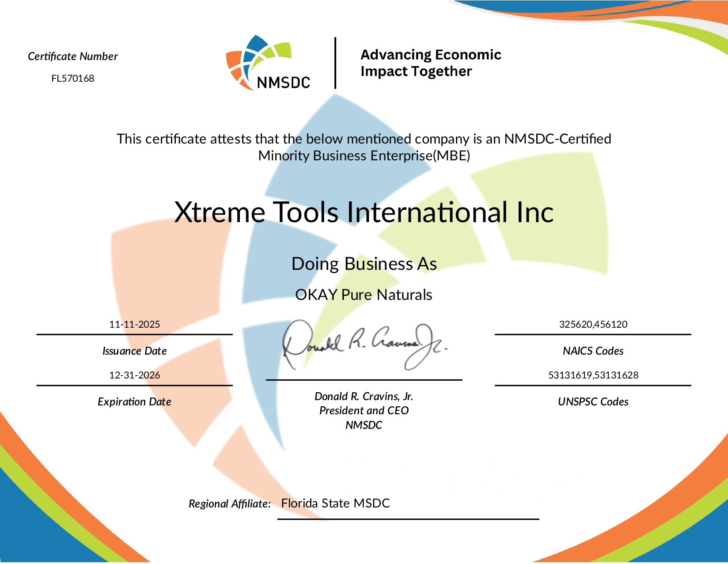
Task: Click the issuance date 11-11-2025
Action: [134, 324]
